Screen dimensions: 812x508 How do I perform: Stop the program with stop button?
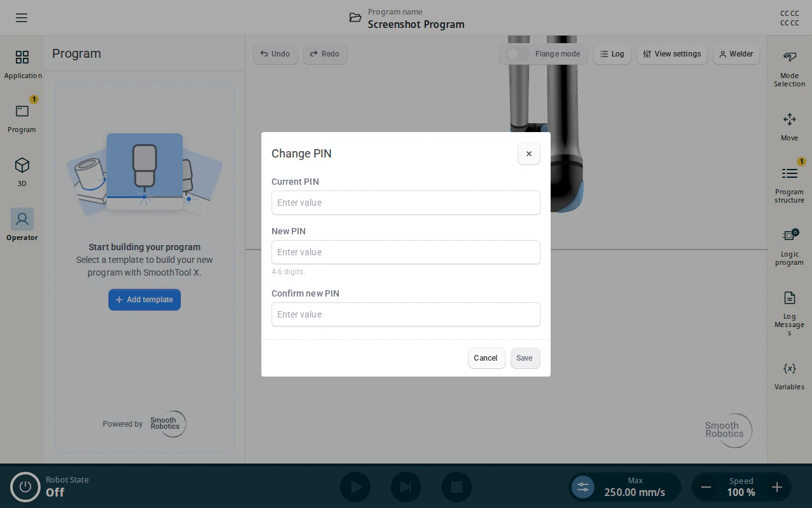[457, 487]
